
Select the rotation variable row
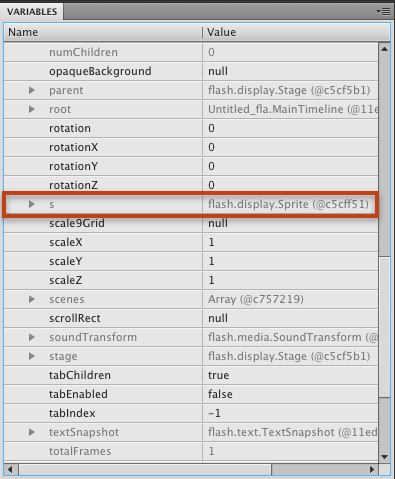(191, 128)
